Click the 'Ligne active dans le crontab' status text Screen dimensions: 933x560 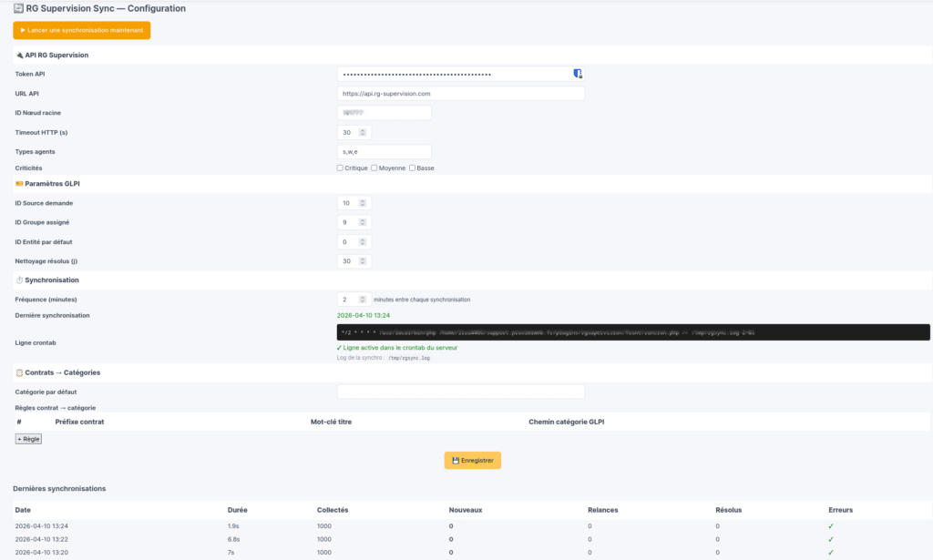pyautogui.click(x=397, y=348)
